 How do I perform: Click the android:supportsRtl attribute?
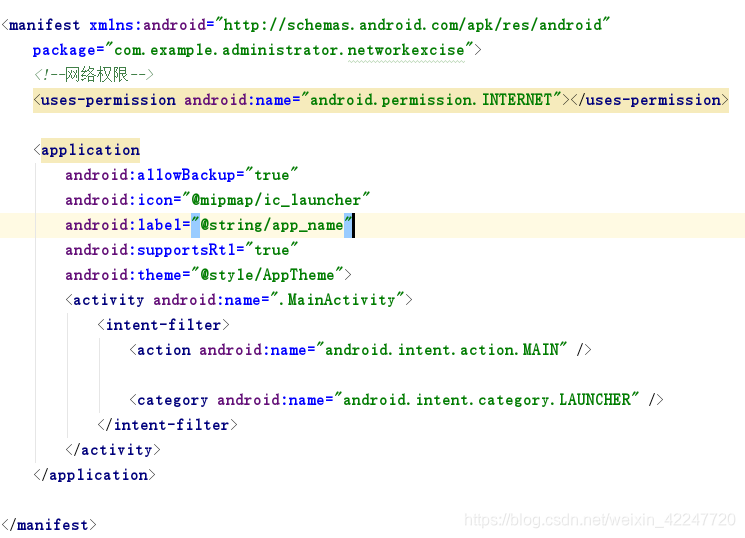coord(150,250)
